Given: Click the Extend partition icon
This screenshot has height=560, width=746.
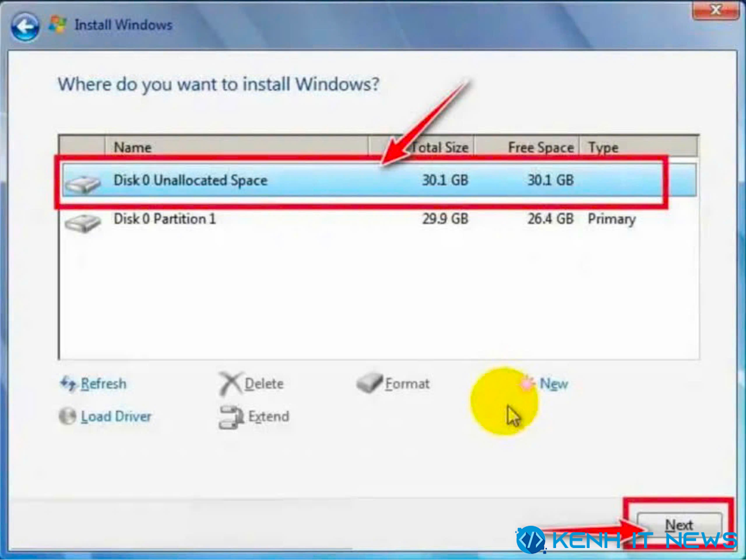Looking at the screenshot, I should (x=231, y=417).
